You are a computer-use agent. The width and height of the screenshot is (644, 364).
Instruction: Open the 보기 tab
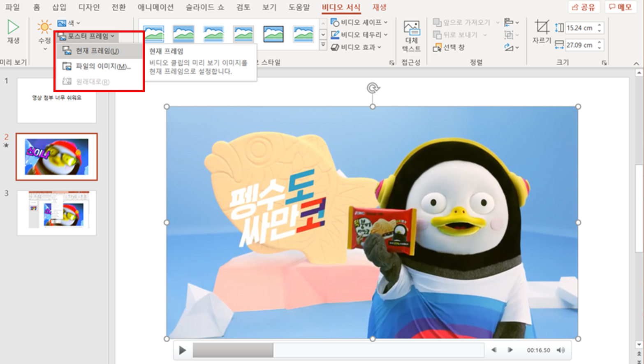269,7
